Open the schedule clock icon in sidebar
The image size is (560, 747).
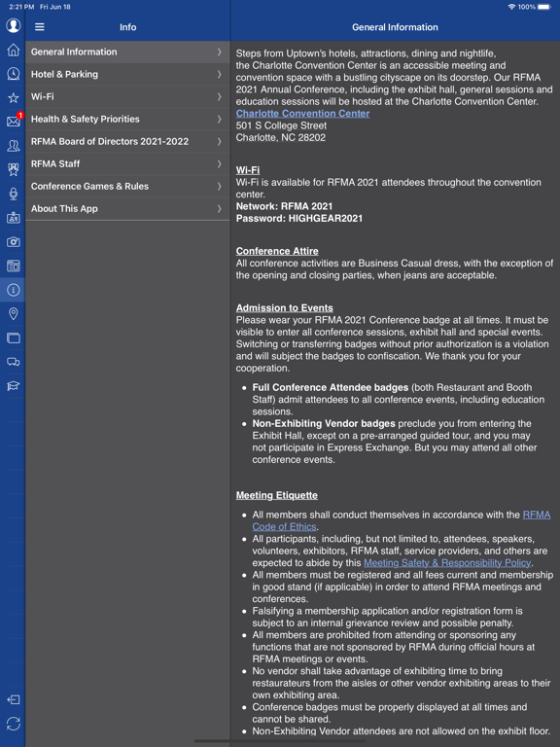pyautogui.click(x=14, y=73)
